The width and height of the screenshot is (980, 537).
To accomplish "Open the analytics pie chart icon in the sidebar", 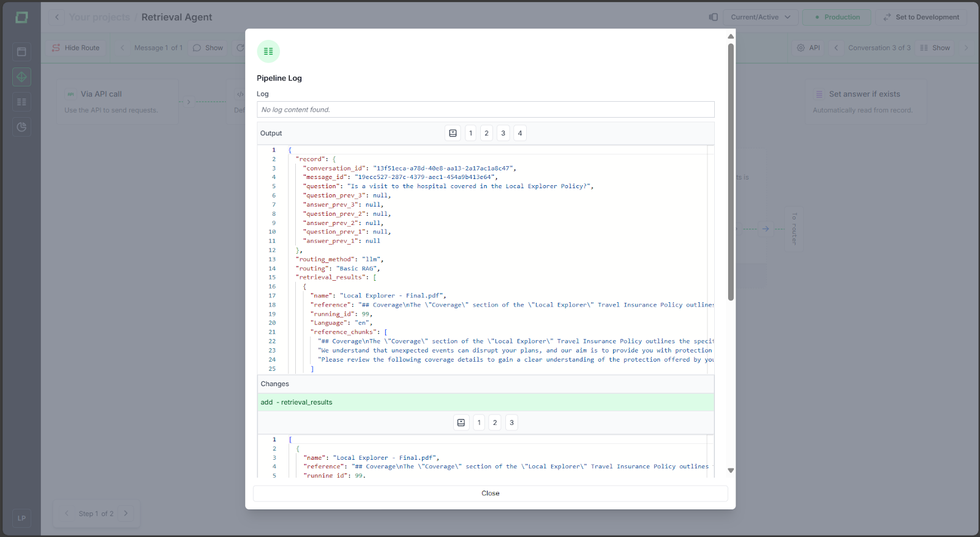I will click(21, 127).
